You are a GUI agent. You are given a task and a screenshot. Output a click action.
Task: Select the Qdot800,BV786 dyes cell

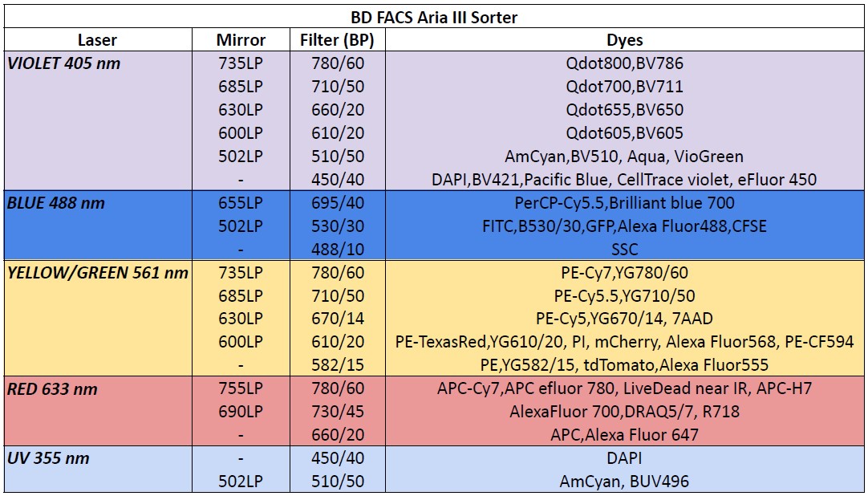pos(625,63)
